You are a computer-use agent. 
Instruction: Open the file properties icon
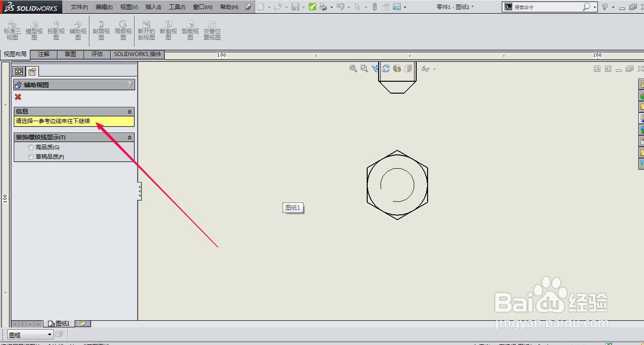[x=386, y=7]
